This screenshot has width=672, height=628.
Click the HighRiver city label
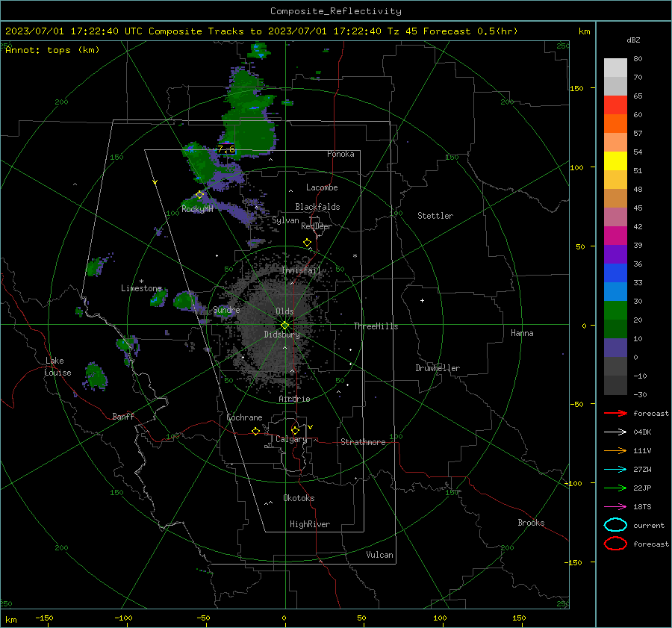pyautogui.click(x=310, y=524)
